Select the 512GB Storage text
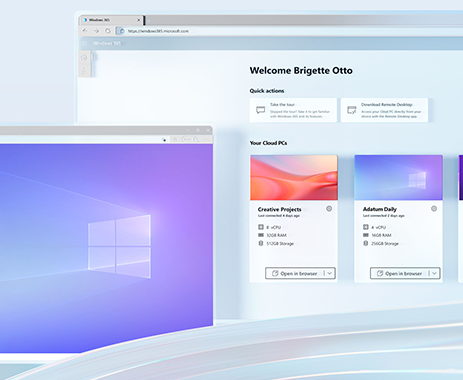This screenshot has width=463, height=380. 280,244
